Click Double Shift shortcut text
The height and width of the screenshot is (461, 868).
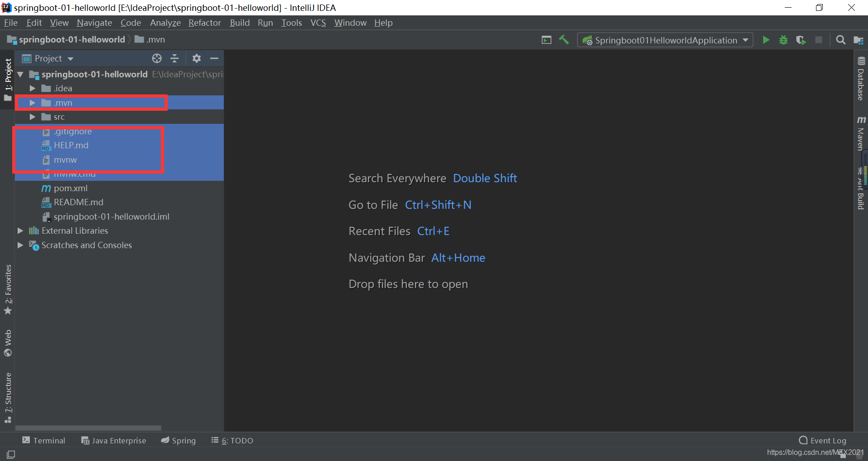pyautogui.click(x=485, y=178)
